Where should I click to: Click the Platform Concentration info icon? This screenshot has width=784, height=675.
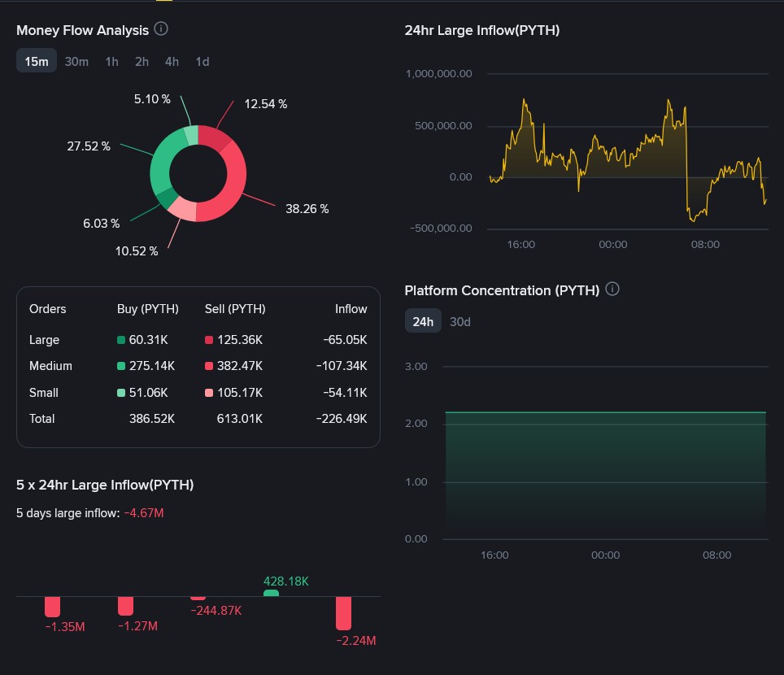point(613,290)
